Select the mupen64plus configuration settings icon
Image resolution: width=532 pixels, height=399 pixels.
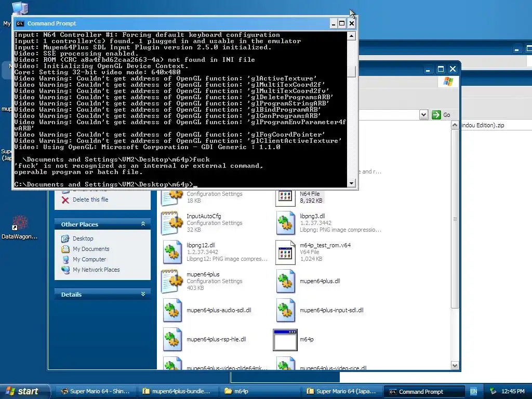(172, 281)
